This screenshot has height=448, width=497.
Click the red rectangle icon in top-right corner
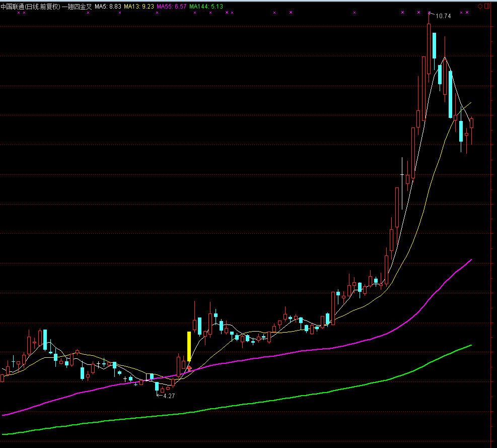pyautogui.click(x=487, y=6)
